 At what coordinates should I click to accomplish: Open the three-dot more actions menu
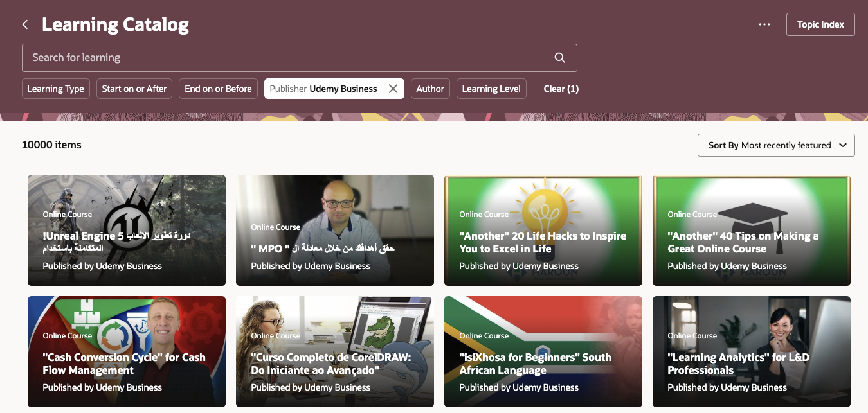coord(764,24)
